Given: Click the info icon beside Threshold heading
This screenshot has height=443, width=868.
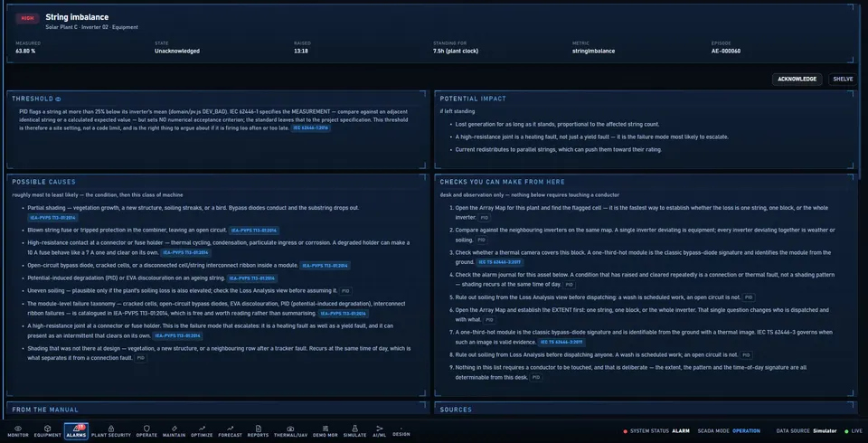Looking at the screenshot, I should pos(58,99).
